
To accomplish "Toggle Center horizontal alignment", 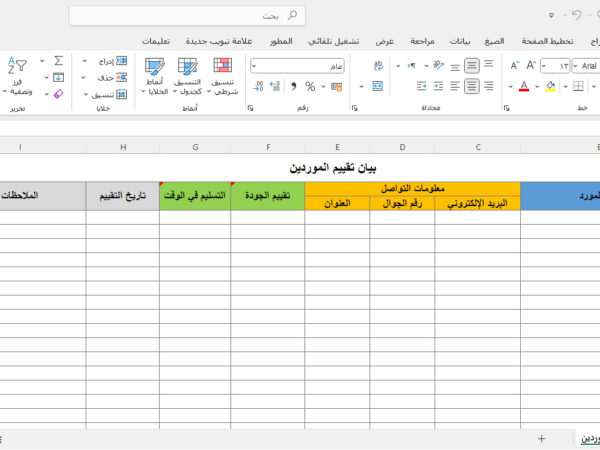I will pos(472,86).
